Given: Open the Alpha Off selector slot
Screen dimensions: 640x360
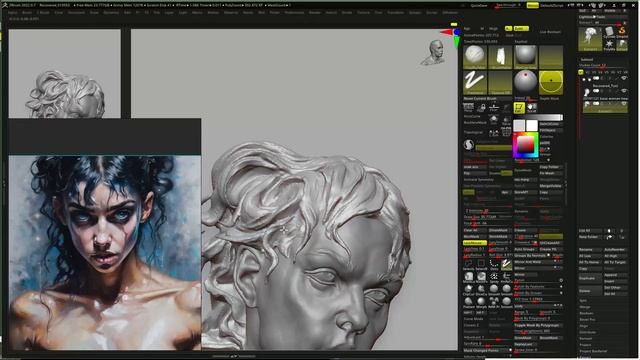Looking at the screenshot, I should click(500, 82).
